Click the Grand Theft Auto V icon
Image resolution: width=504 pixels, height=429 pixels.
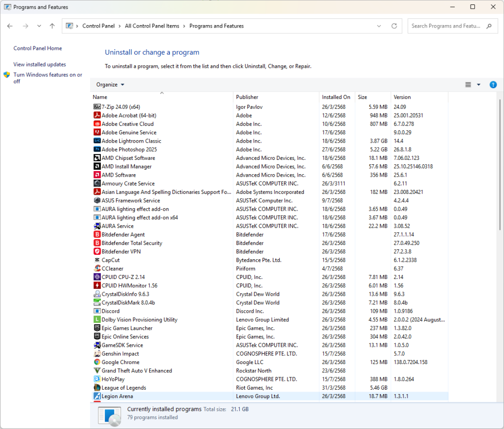pyautogui.click(x=97, y=371)
